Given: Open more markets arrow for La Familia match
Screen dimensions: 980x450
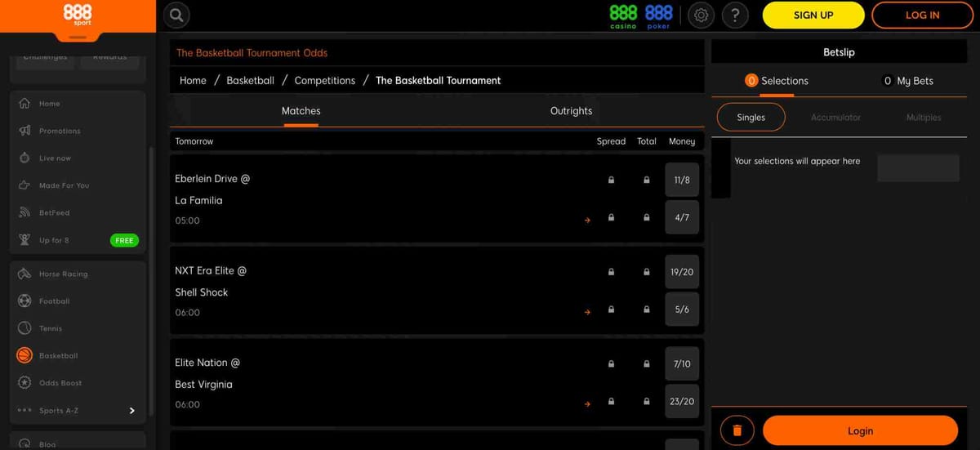Looking at the screenshot, I should click(x=587, y=220).
